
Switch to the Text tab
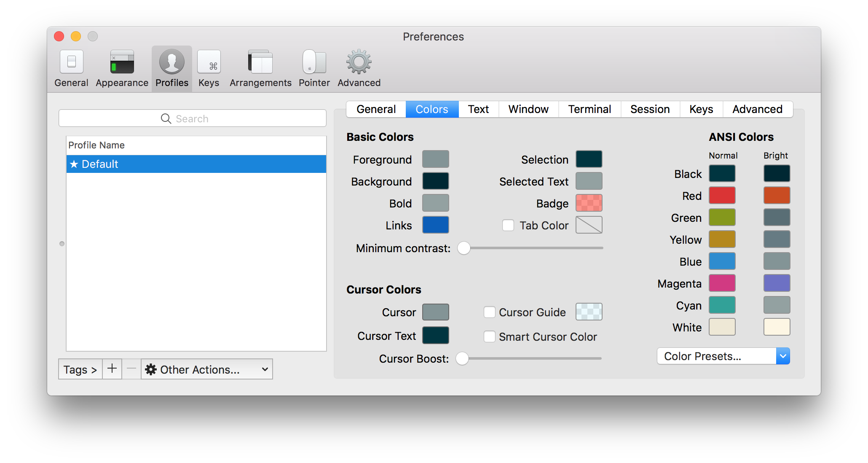[478, 109]
